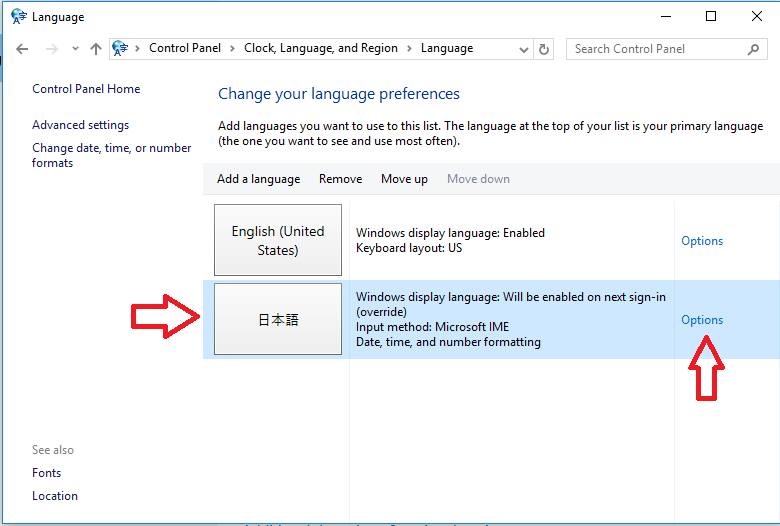The height and width of the screenshot is (526, 780).
Task: Click the Language breadcrumb
Action: pos(447,48)
